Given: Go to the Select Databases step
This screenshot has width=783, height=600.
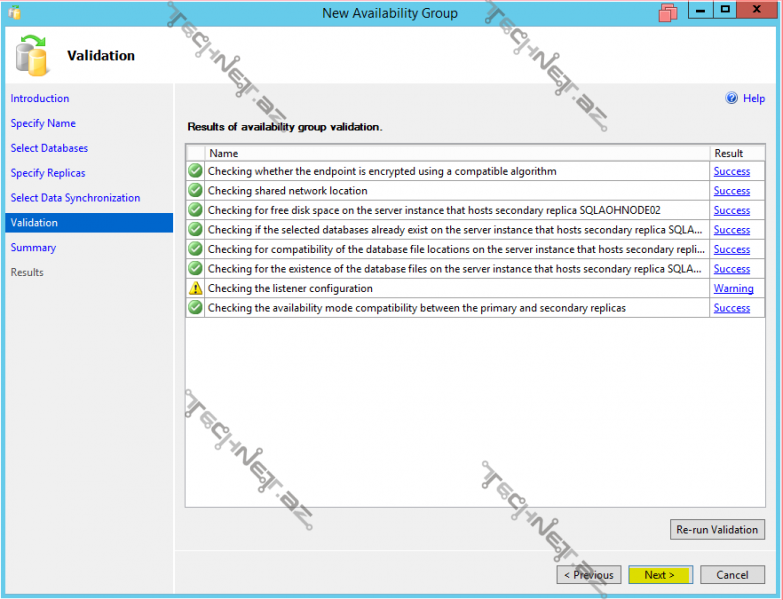Looking at the screenshot, I should tap(49, 148).
